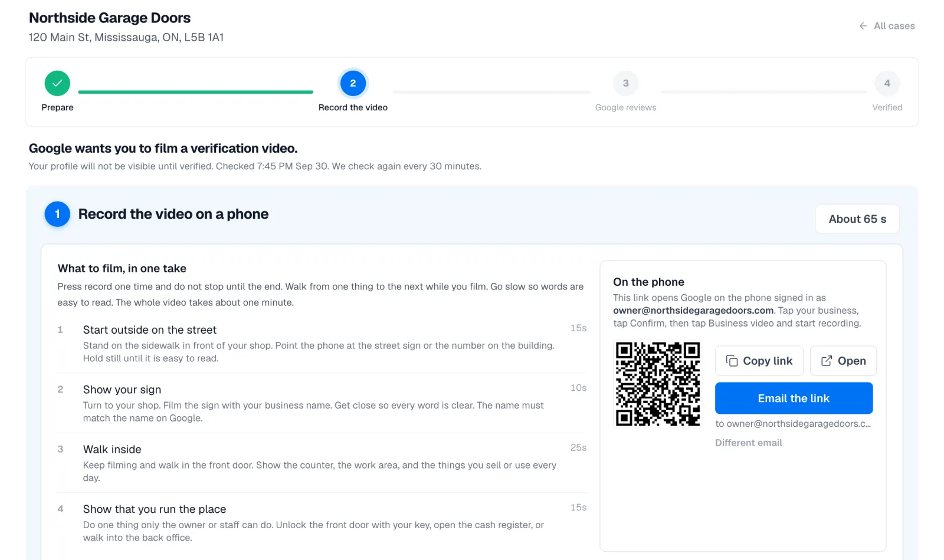Click the copy icon in Copy link
This screenshot has height=560, width=944.
tap(732, 361)
